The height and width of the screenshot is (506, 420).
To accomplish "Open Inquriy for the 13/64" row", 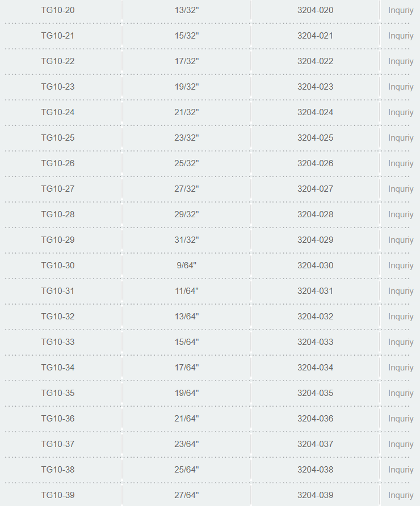I will click(400, 317).
